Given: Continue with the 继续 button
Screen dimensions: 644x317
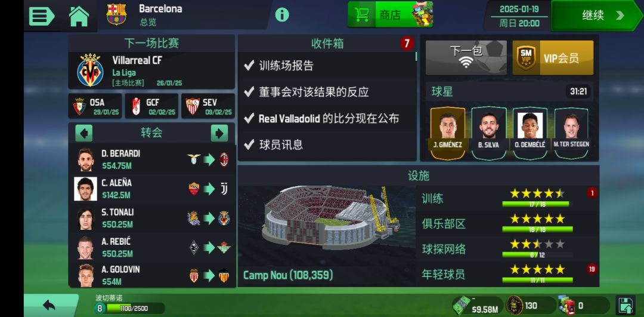Looking at the screenshot, I should point(596,16).
